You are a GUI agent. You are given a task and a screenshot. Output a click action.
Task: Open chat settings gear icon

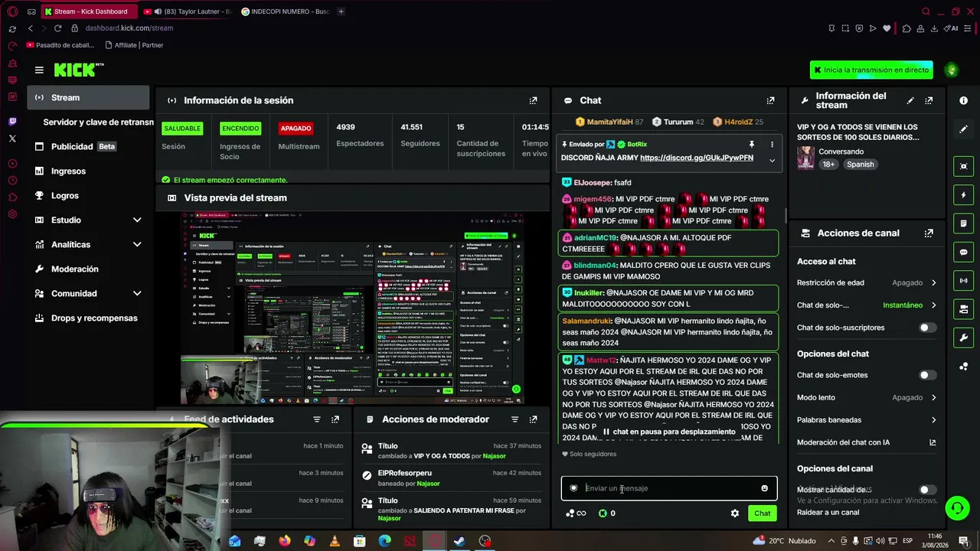pos(735,514)
